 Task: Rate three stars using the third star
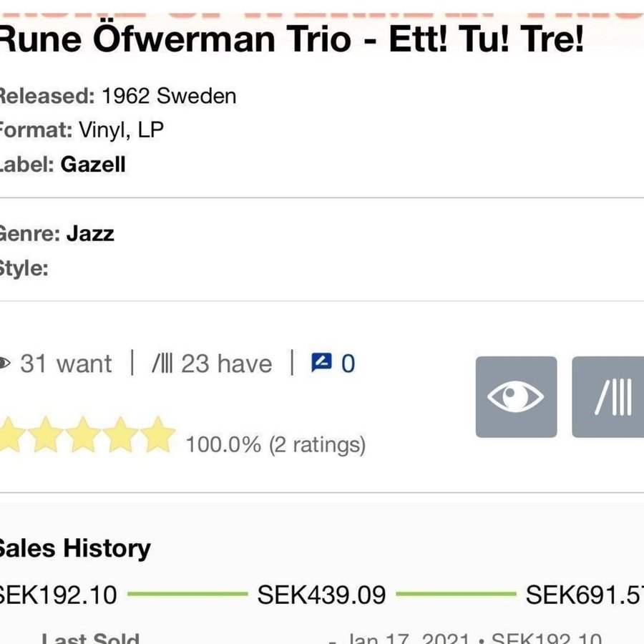point(84,436)
